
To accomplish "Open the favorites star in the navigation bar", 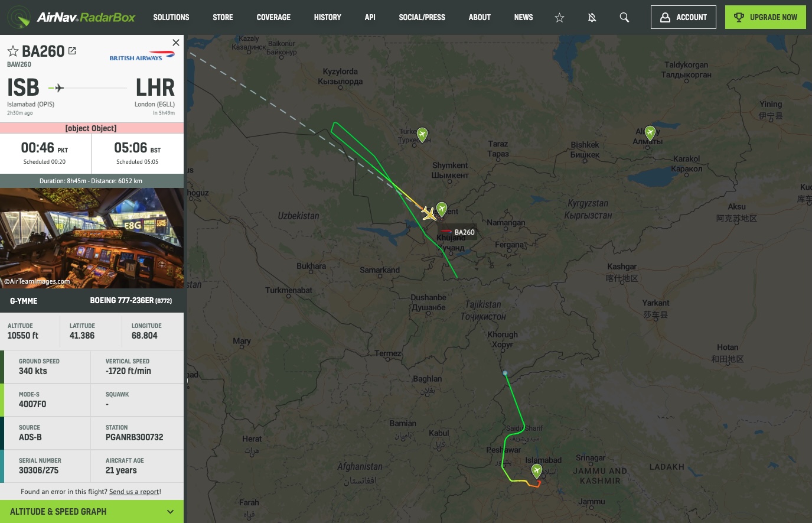I will pyautogui.click(x=559, y=18).
